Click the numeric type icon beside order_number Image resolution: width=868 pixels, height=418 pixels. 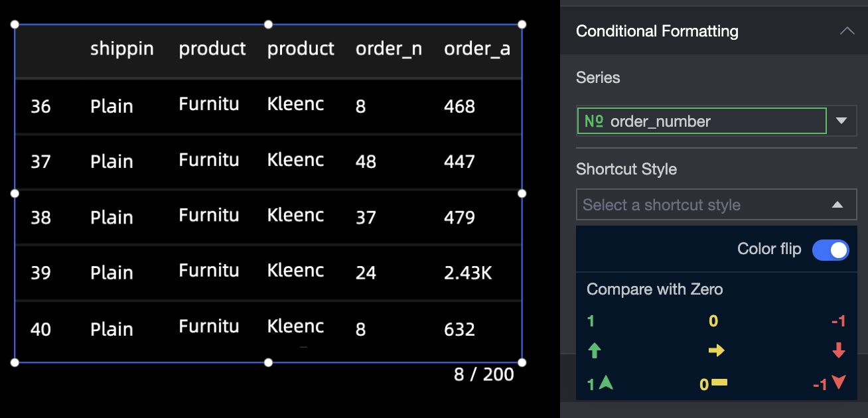coord(593,121)
